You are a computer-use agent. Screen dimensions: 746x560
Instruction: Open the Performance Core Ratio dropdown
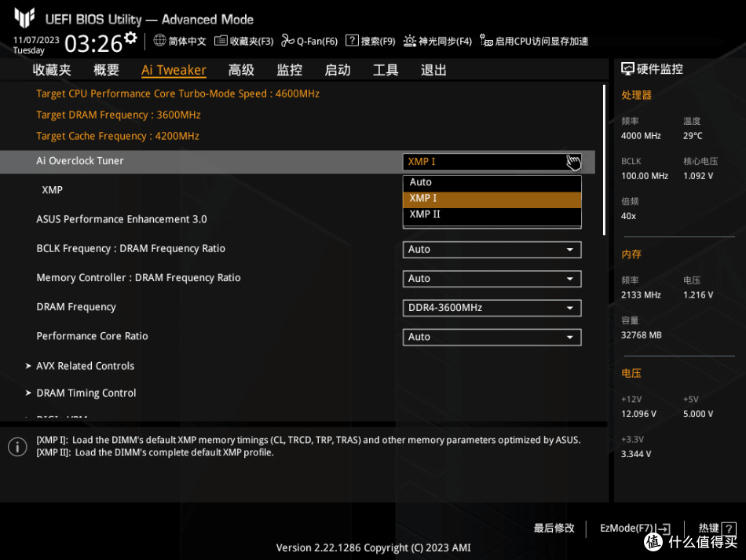click(x=492, y=337)
